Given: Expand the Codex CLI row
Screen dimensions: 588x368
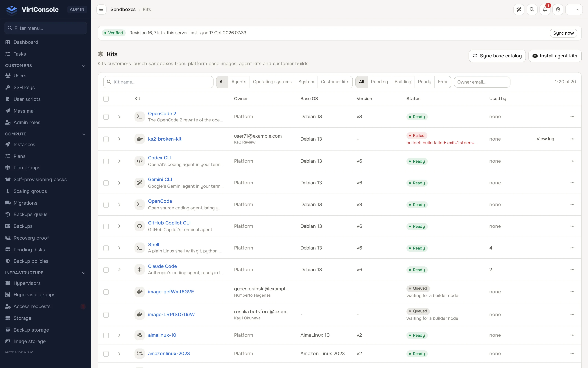Looking at the screenshot, I should pyautogui.click(x=119, y=161).
